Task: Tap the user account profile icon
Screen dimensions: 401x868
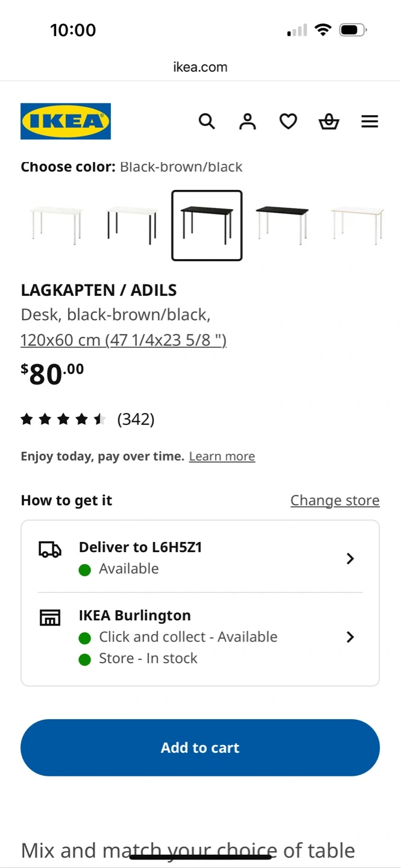Action: click(247, 122)
